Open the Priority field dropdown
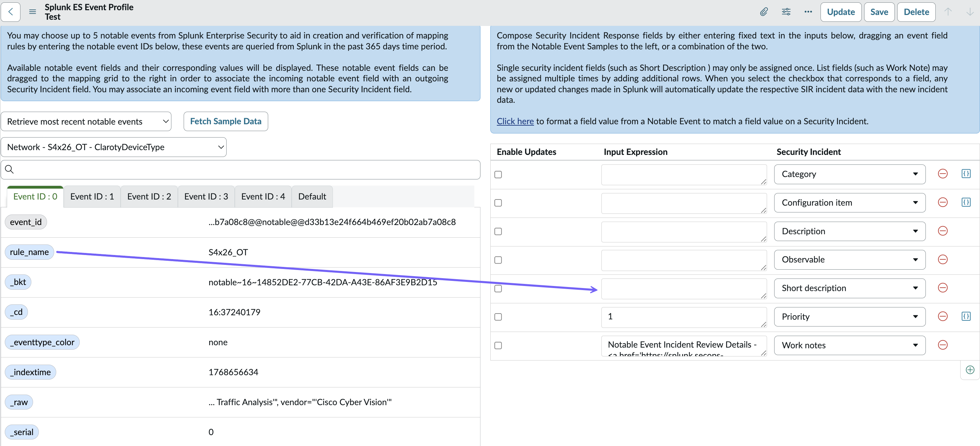The width and height of the screenshot is (980, 446). 849,317
